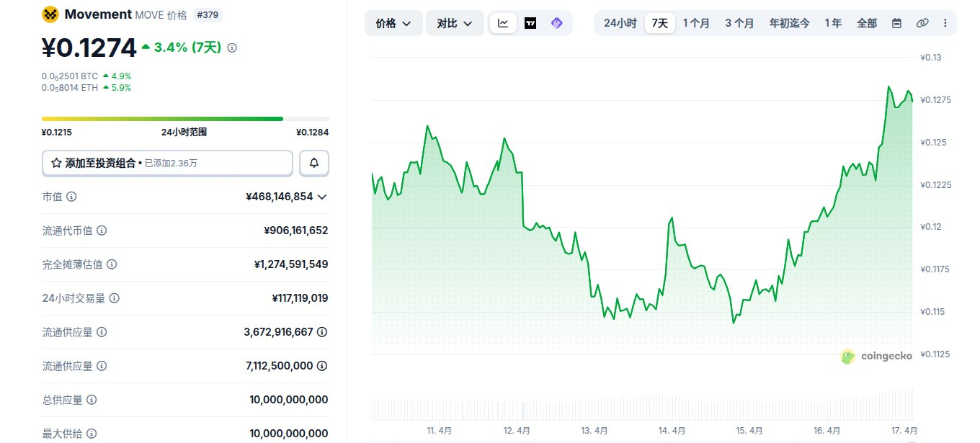
Task: Switch to the line chart view icon
Action: pos(503,23)
